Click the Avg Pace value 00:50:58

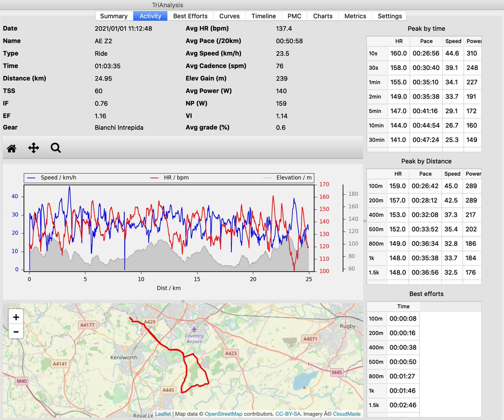point(289,41)
